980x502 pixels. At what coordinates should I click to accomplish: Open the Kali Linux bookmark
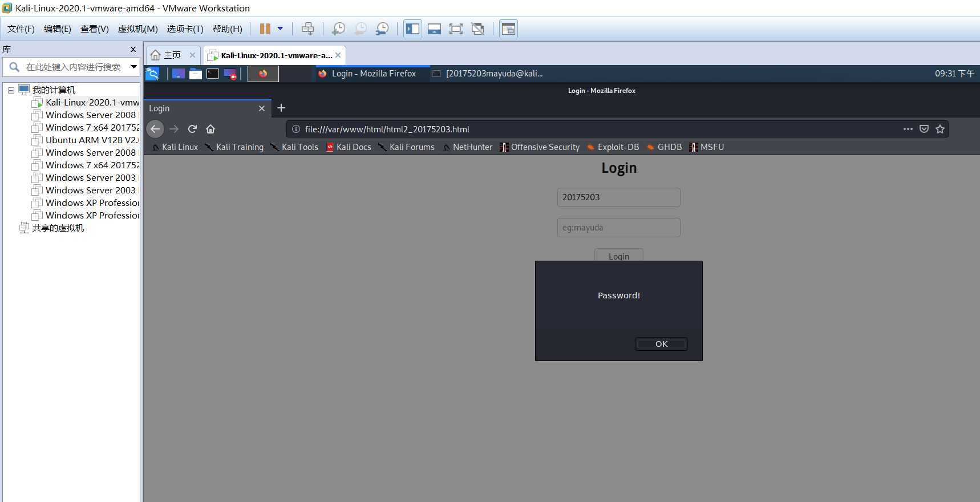(175, 147)
